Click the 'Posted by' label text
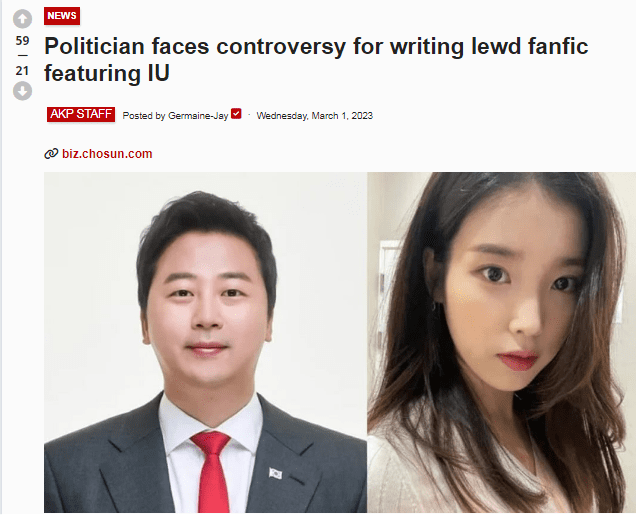 point(144,116)
